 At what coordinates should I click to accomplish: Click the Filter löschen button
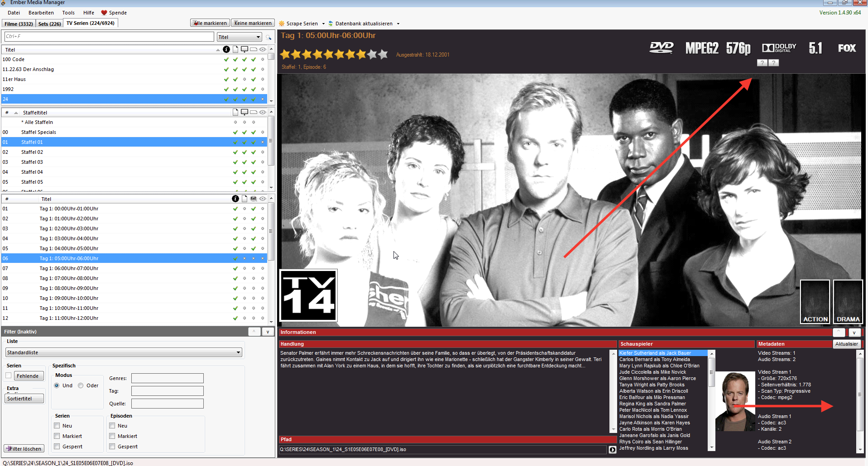click(x=24, y=449)
